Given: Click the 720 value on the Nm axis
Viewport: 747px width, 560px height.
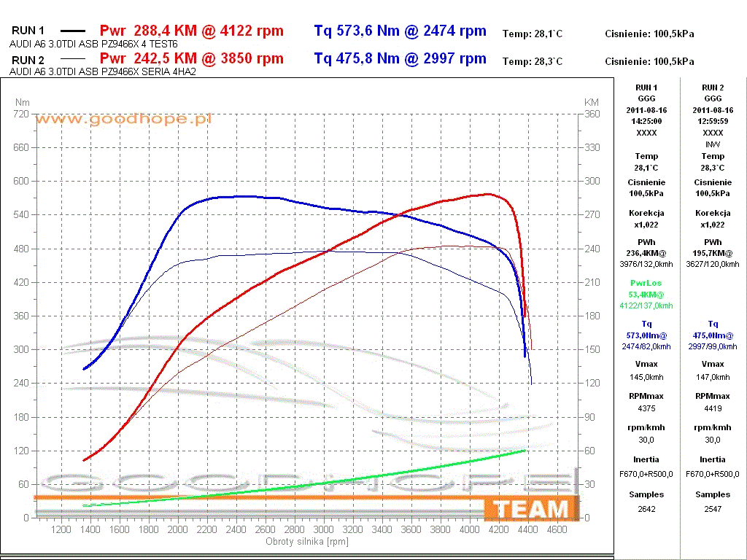Looking at the screenshot, I should (x=21, y=114).
